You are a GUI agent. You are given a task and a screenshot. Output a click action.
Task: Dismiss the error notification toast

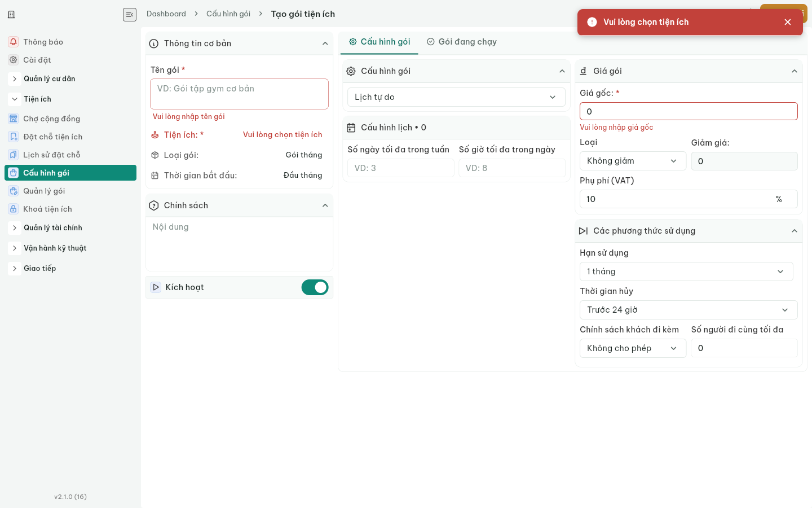[x=788, y=22]
